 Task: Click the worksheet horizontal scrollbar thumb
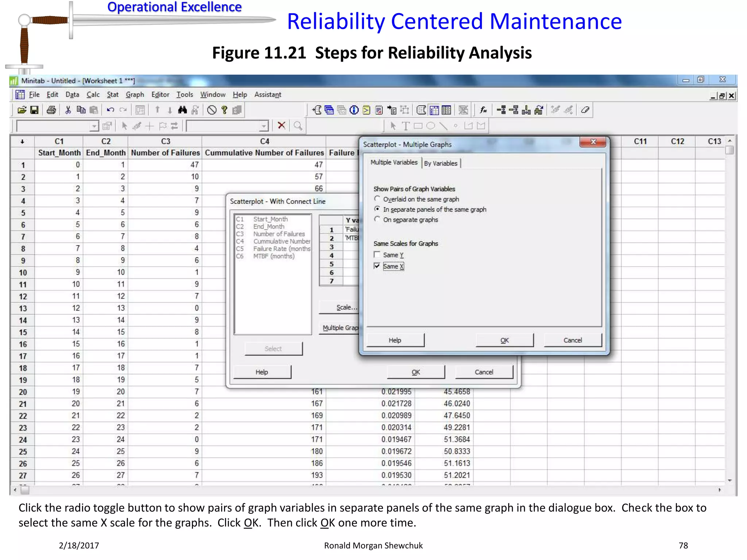24,490
